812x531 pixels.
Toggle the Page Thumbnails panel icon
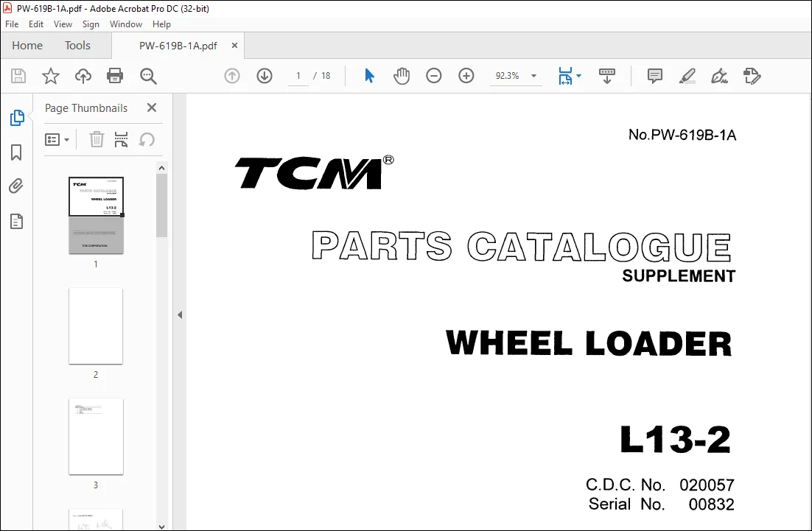(x=16, y=118)
